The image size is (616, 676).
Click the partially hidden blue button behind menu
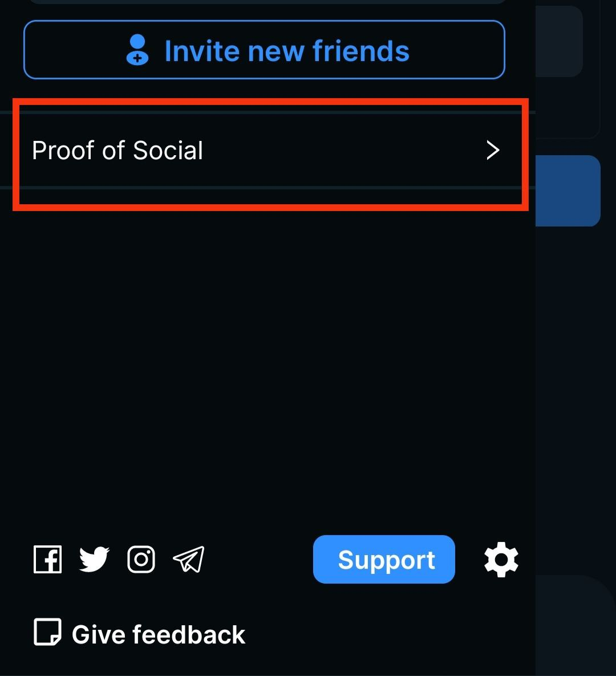(x=568, y=191)
